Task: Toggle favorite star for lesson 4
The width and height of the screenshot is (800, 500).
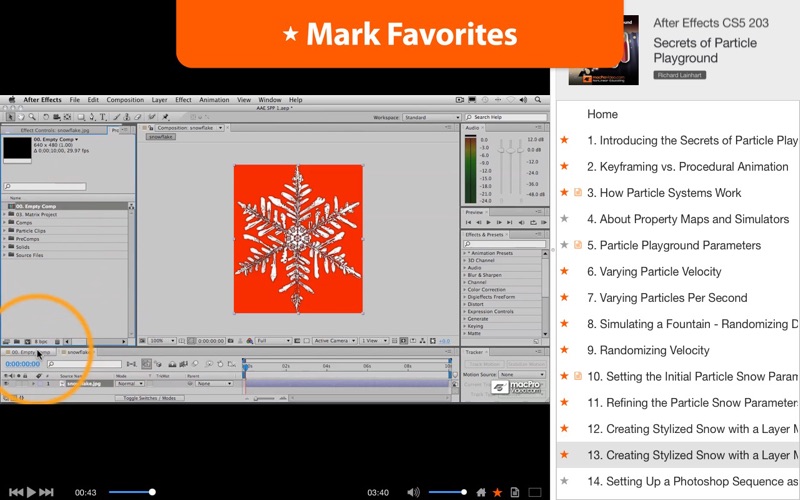Action: pyautogui.click(x=564, y=218)
